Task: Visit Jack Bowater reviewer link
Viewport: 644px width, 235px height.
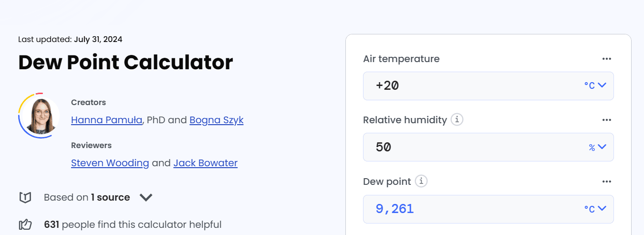Action: pos(205,163)
